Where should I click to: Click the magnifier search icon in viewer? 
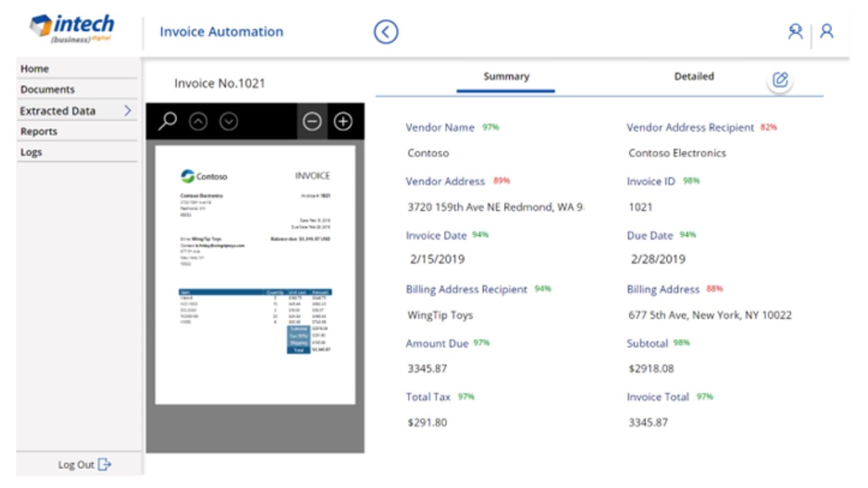point(167,121)
